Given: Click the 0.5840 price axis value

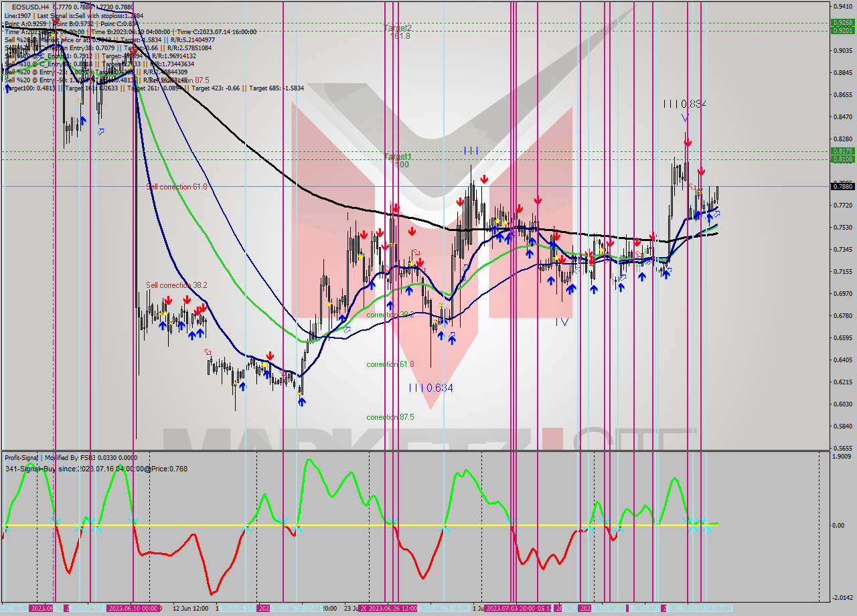Looking at the screenshot, I should point(842,426).
